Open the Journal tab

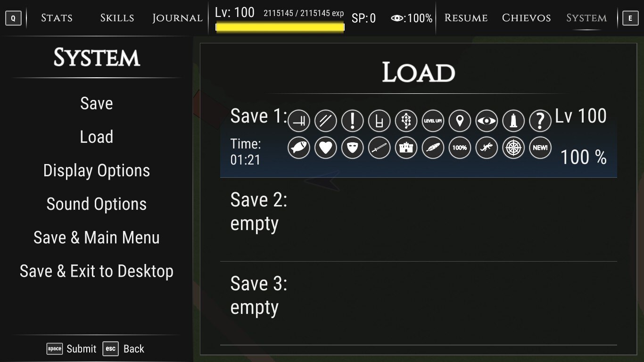177,18
